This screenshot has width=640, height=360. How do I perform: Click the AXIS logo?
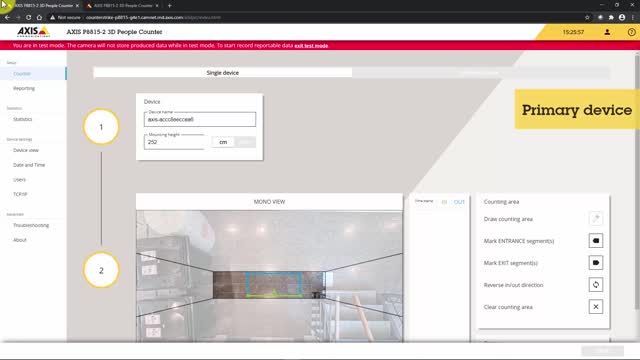33,32
